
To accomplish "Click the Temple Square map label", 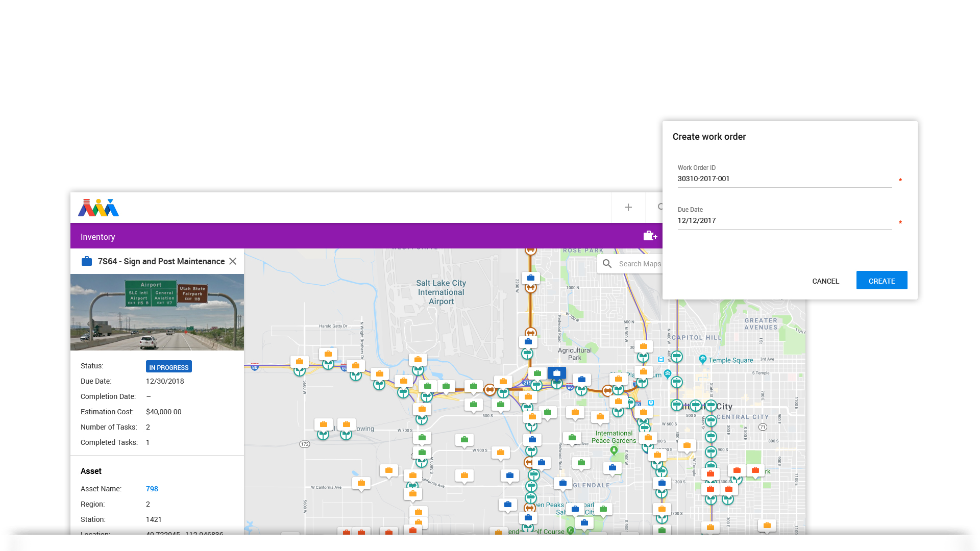I will (x=730, y=360).
